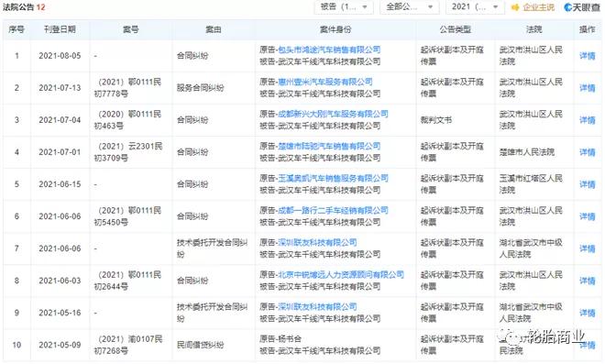The height and width of the screenshot is (364, 605).
Task: Click the 案号 column header
Action: click(131, 29)
